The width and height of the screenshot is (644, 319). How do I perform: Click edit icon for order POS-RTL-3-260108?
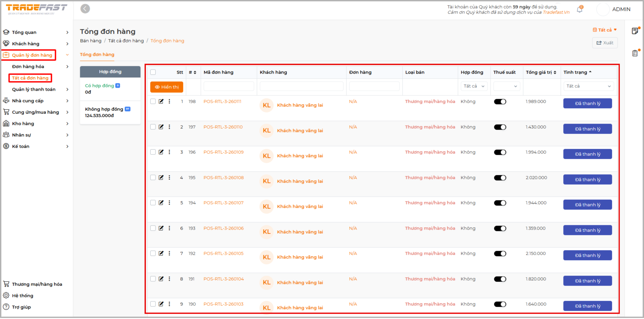(161, 177)
